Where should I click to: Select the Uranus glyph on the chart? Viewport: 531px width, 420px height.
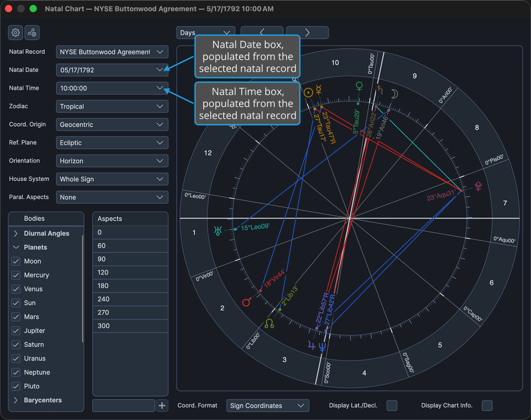(x=218, y=231)
